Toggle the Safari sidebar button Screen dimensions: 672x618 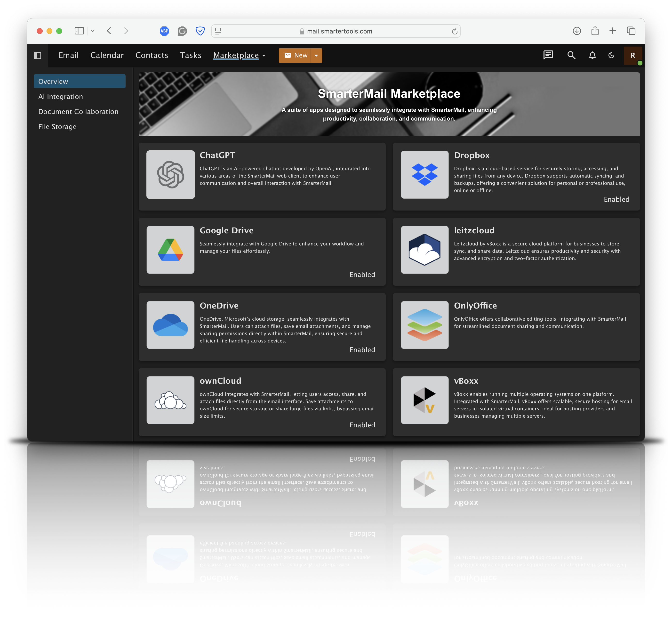79,31
